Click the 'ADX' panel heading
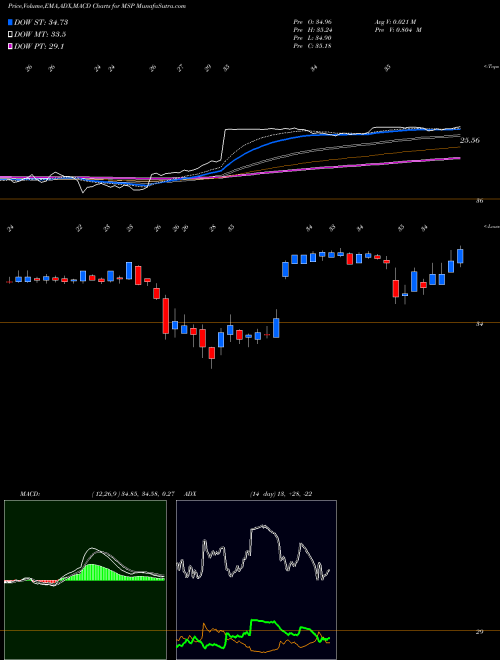Image resolution: width=500 pixels, height=660 pixels. coord(190,494)
